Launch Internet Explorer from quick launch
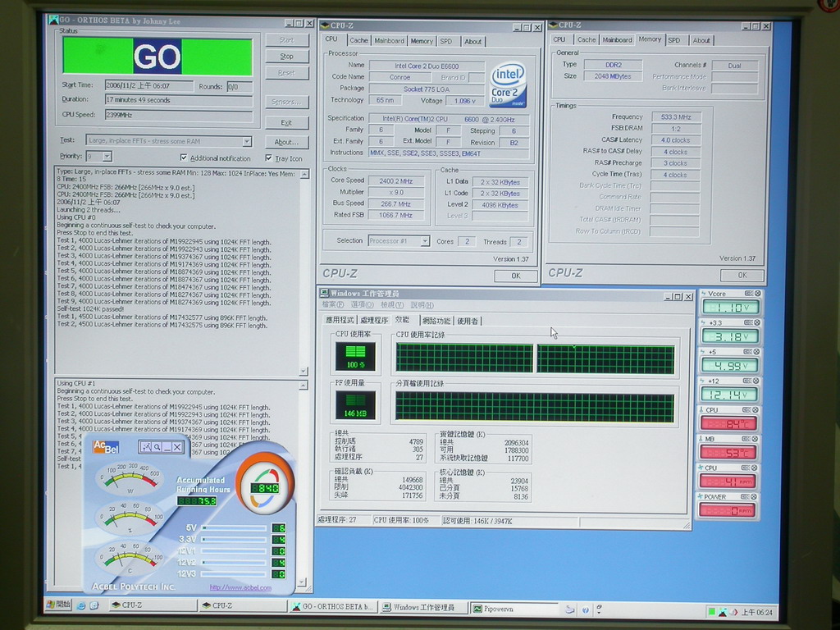The image size is (840, 630). (81, 605)
